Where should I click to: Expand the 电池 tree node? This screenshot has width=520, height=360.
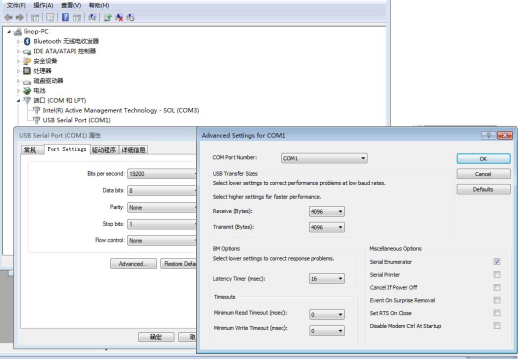point(18,91)
